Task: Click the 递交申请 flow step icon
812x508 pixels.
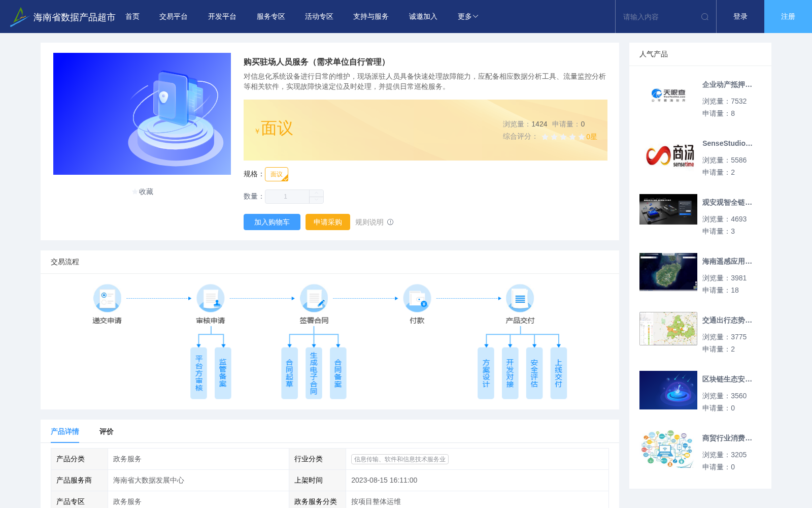Action: (x=107, y=298)
